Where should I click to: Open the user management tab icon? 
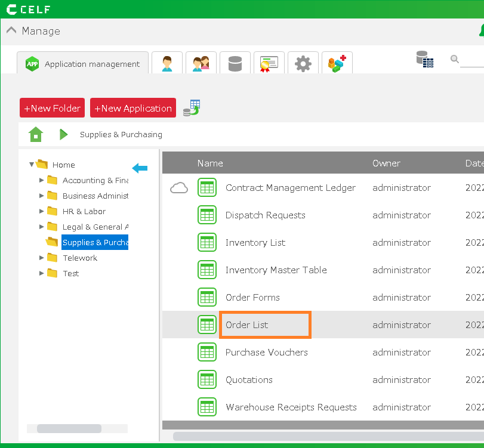pos(167,63)
